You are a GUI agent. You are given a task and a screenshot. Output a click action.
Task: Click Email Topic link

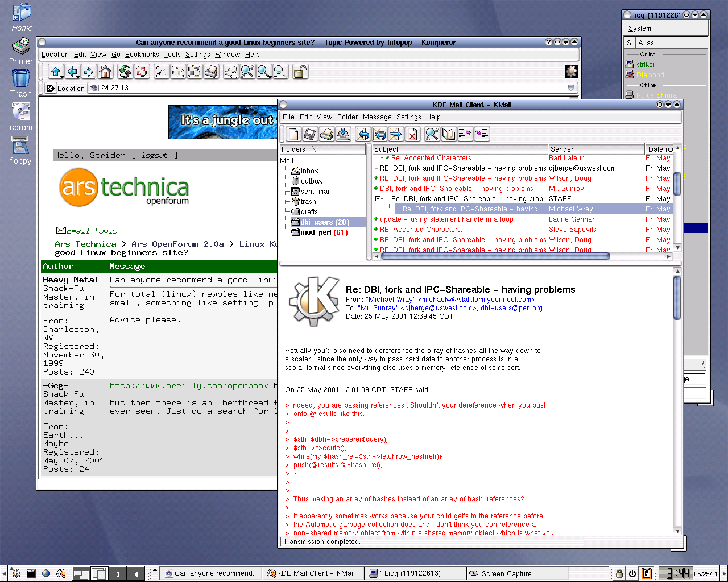86,231
